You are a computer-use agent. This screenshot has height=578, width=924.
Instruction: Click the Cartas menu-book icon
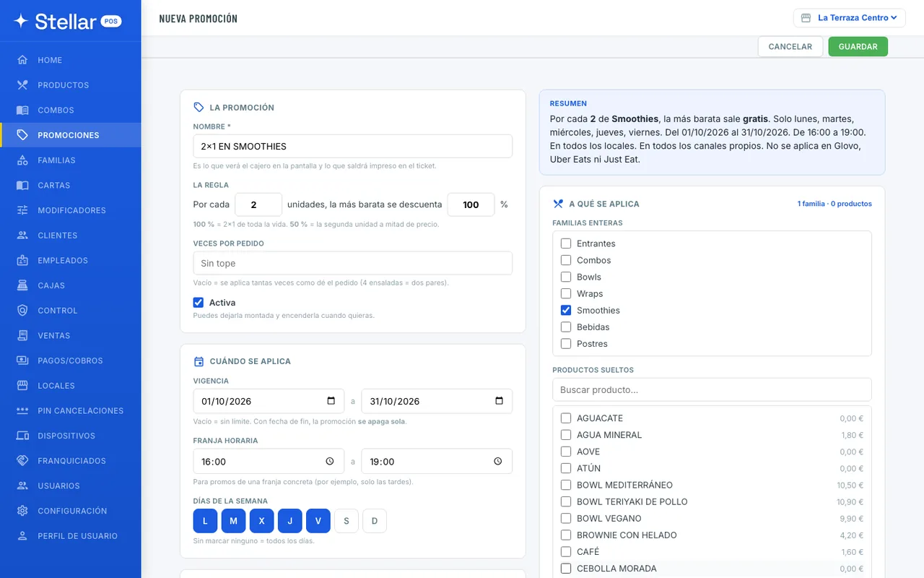(x=22, y=185)
